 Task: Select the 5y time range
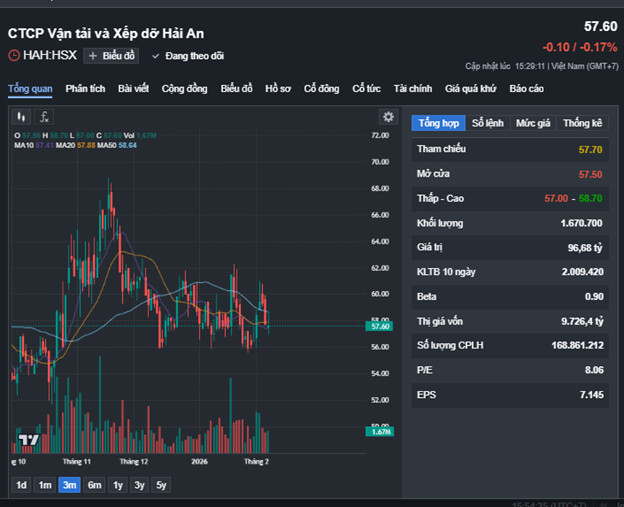coord(161,485)
